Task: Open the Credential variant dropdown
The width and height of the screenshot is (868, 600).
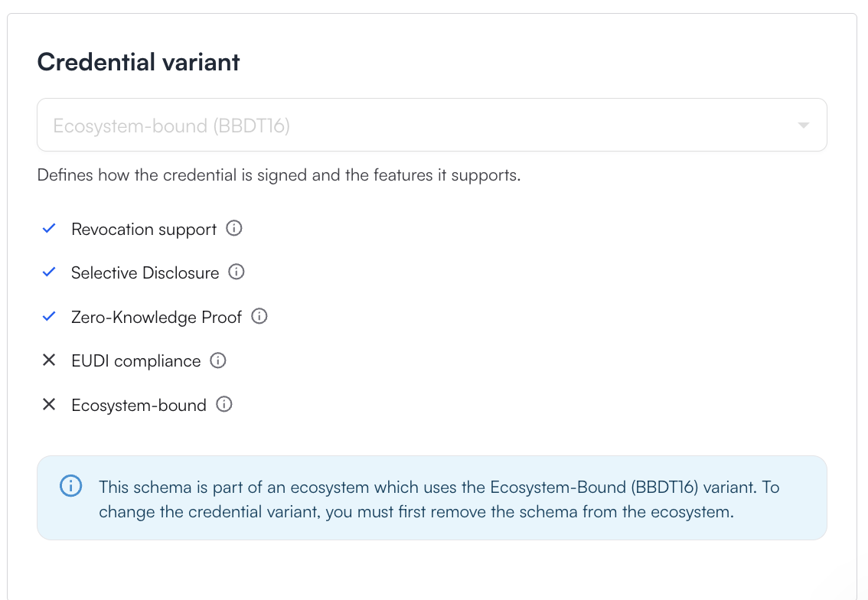Action: (x=432, y=126)
